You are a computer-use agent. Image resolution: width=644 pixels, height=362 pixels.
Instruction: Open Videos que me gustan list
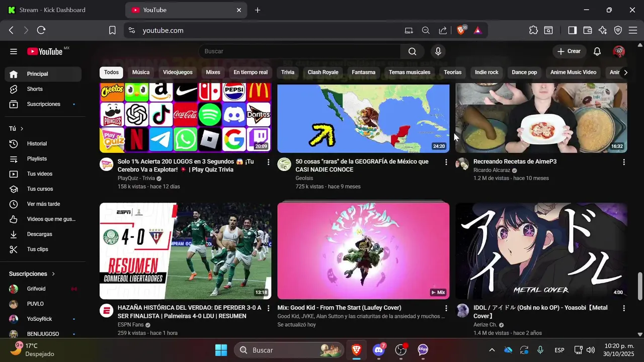click(43, 219)
